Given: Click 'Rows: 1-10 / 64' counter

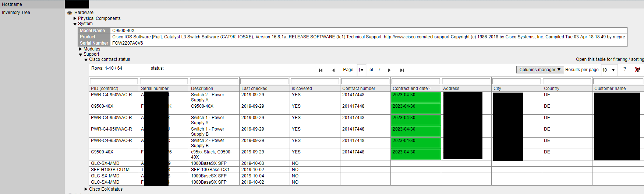Looking at the screenshot, I should click(107, 68).
